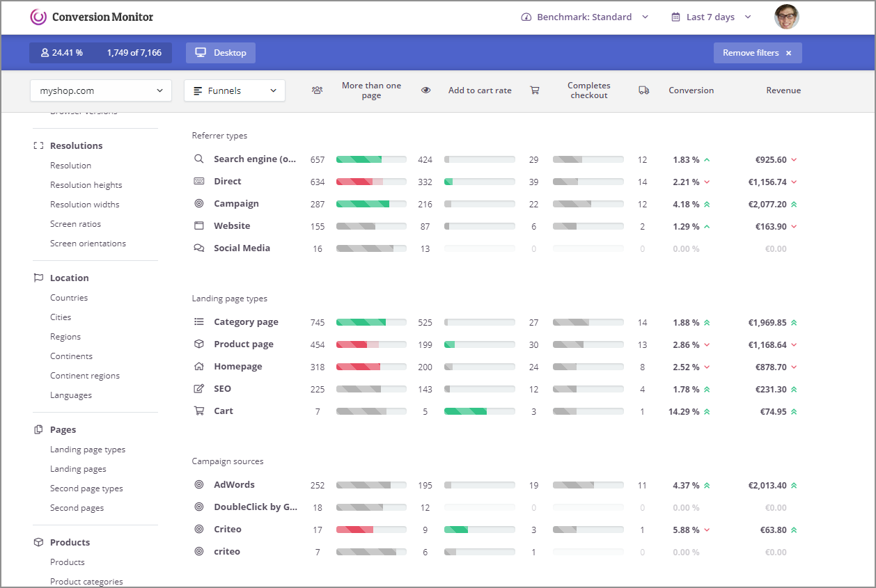The image size is (876, 588).
Task: Click the AdWords funnel progress bar
Action: pyautogui.click(x=371, y=485)
